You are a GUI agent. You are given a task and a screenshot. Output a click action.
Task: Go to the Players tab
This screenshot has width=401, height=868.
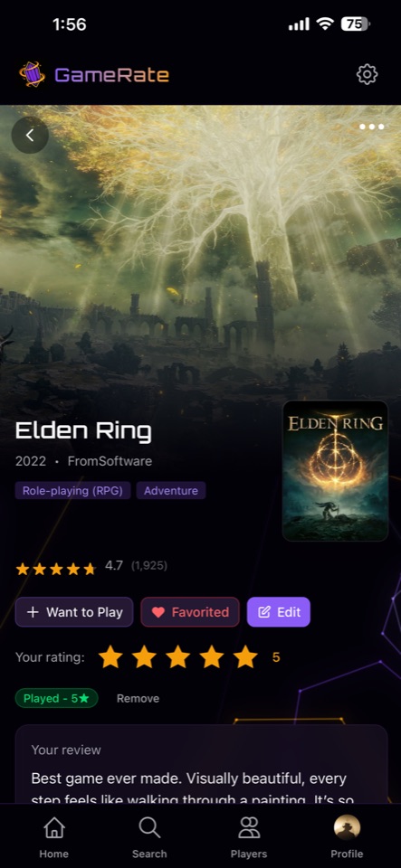click(x=249, y=837)
